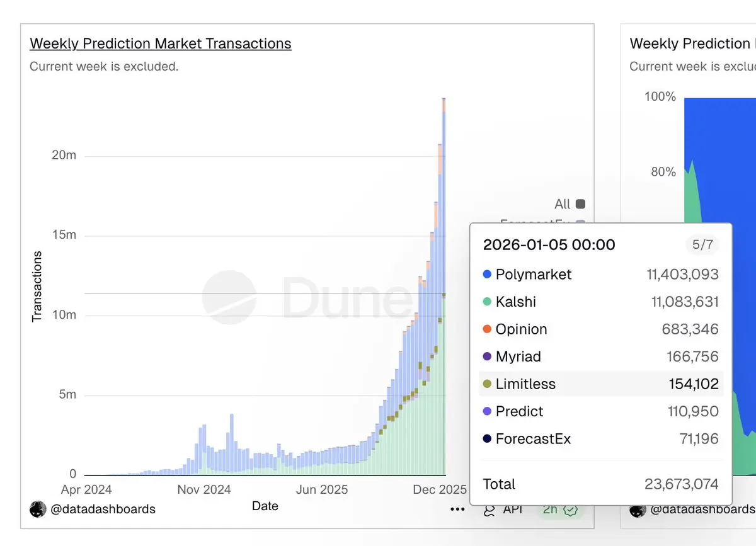Click the Dune watermark logo
The image size is (756, 546).
tap(229, 297)
